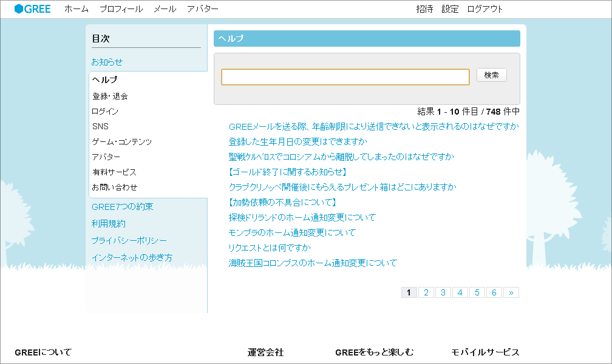
Task: Go to results page 3
Action: (443, 292)
